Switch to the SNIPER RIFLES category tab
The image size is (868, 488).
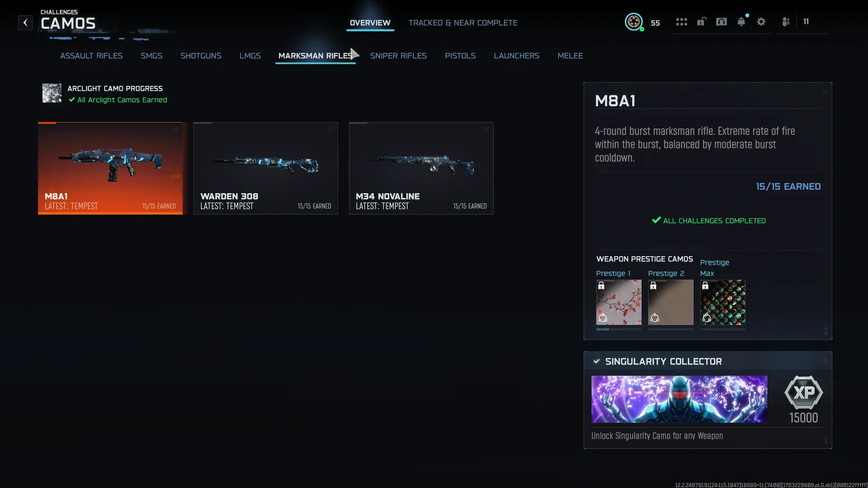coord(398,56)
